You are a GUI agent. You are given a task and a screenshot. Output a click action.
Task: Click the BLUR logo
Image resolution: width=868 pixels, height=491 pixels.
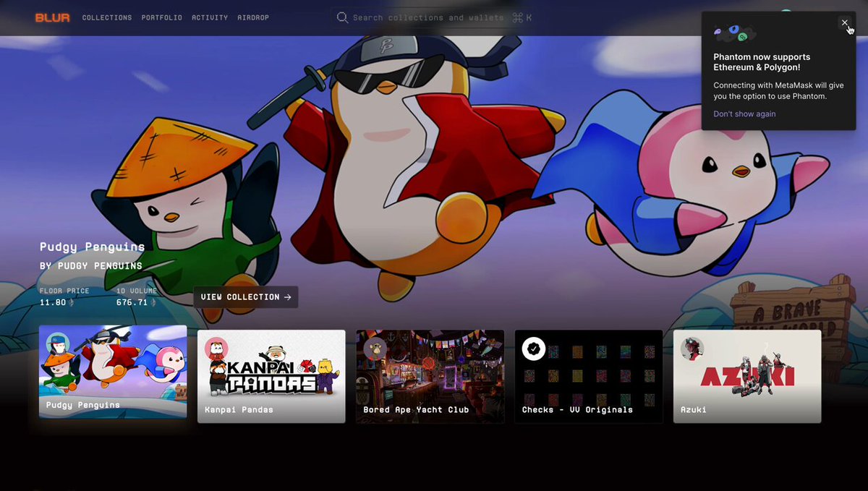(53, 17)
